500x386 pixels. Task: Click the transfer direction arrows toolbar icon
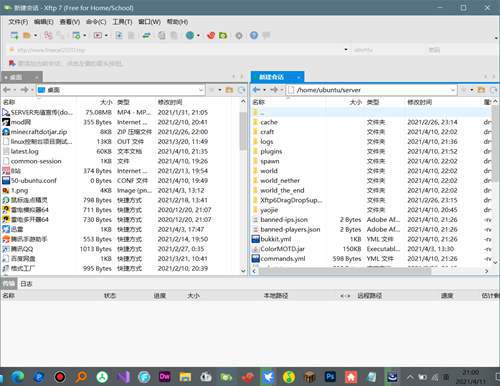tap(146, 35)
